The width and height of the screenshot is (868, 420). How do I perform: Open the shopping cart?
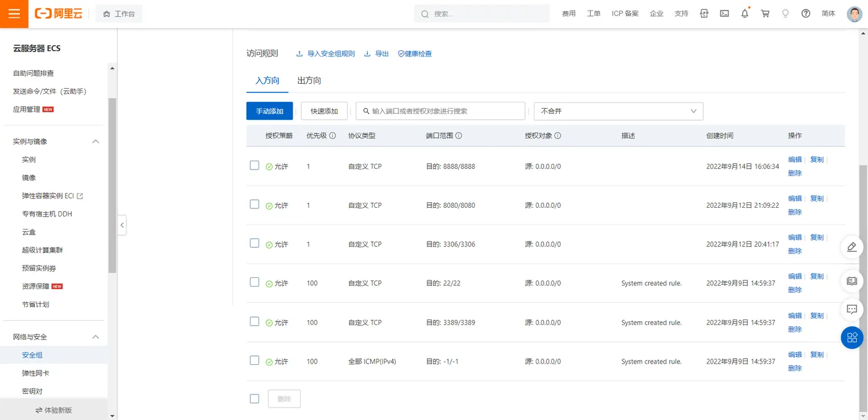point(765,14)
